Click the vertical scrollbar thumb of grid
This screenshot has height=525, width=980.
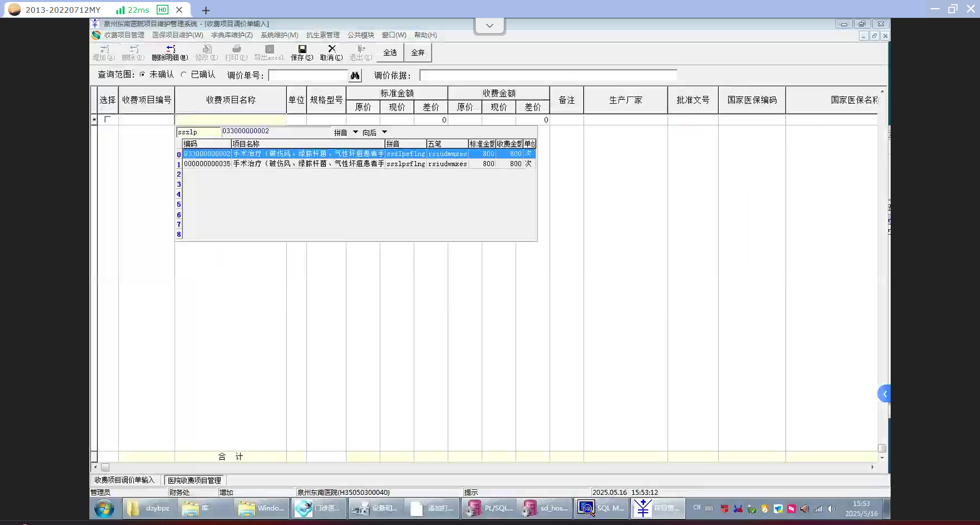(882, 448)
